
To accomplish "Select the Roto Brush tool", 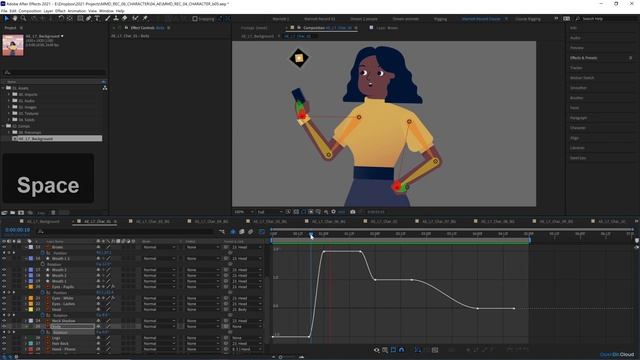I will coord(135,18).
